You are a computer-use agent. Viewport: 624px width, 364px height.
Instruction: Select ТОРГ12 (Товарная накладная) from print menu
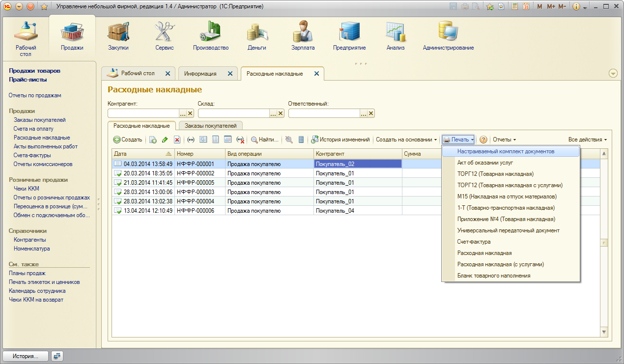point(495,174)
